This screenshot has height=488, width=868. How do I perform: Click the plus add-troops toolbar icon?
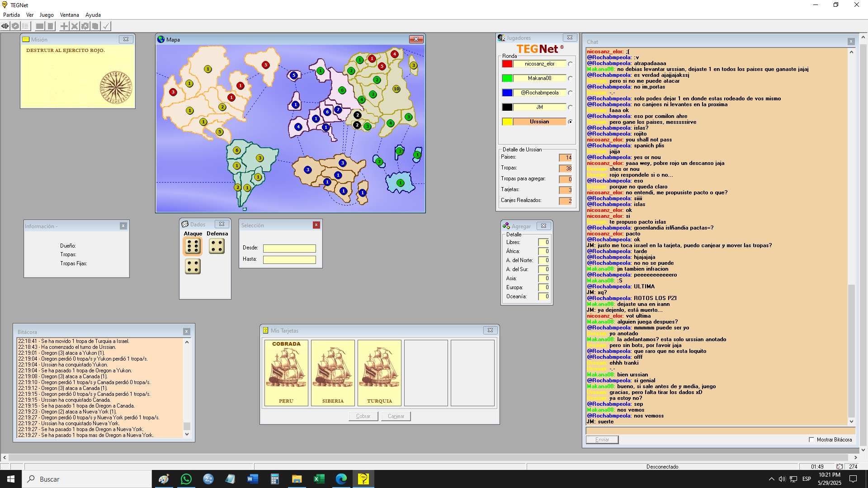64,26
